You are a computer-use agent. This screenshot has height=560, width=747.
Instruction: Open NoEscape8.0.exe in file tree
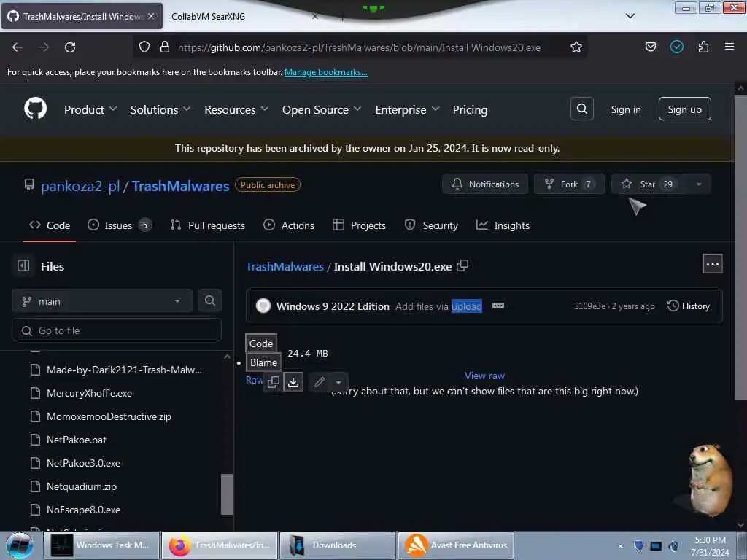click(83, 510)
